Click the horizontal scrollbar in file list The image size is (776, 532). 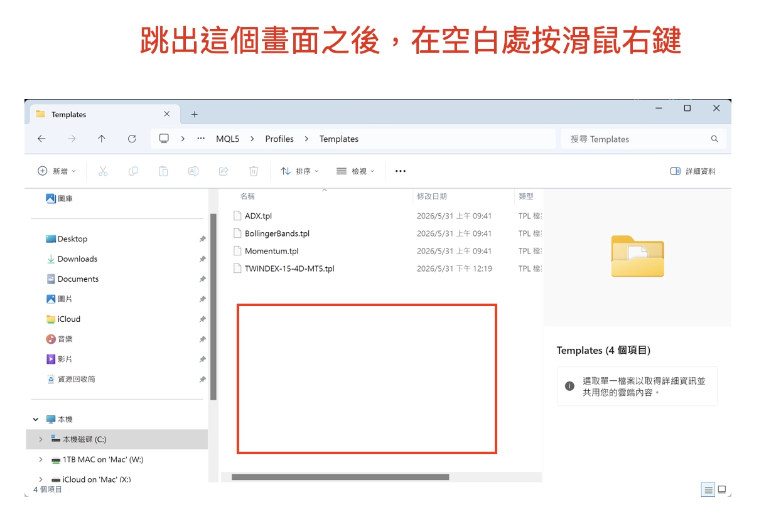coord(340,477)
